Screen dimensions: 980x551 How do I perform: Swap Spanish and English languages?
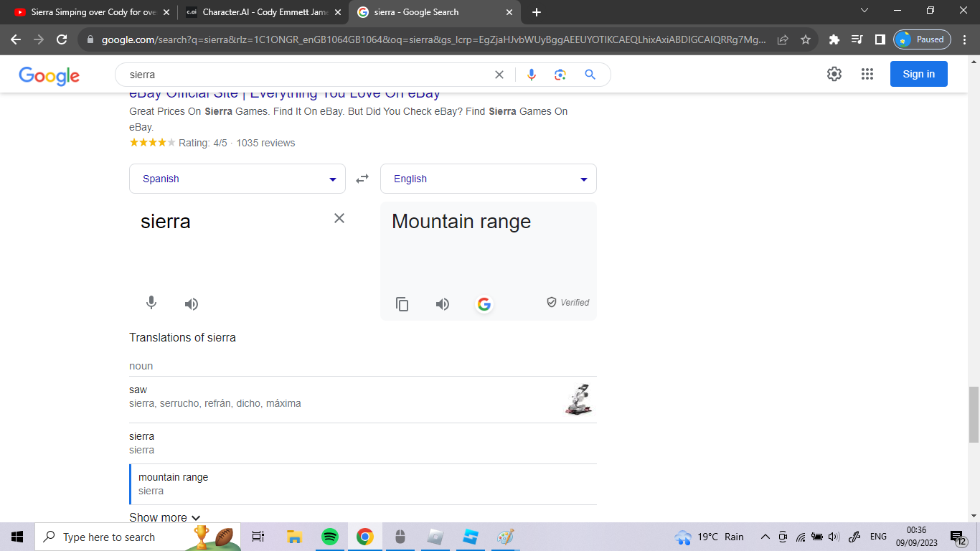coord(362,179)
